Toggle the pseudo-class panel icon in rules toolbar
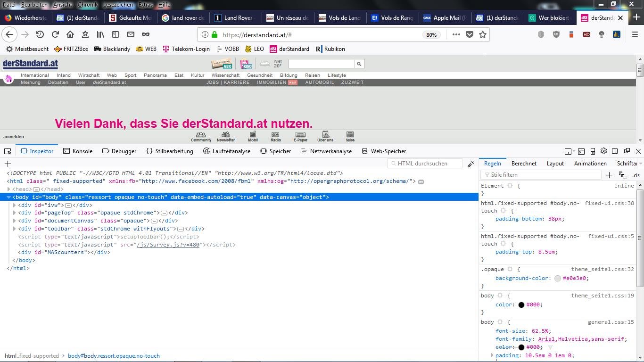 [623, 175]
